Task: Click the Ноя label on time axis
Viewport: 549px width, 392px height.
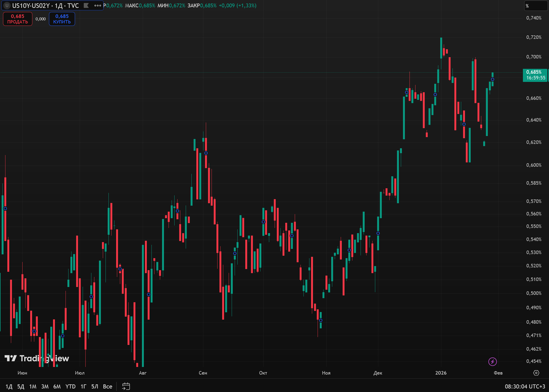Action: (x=326, y=373)
